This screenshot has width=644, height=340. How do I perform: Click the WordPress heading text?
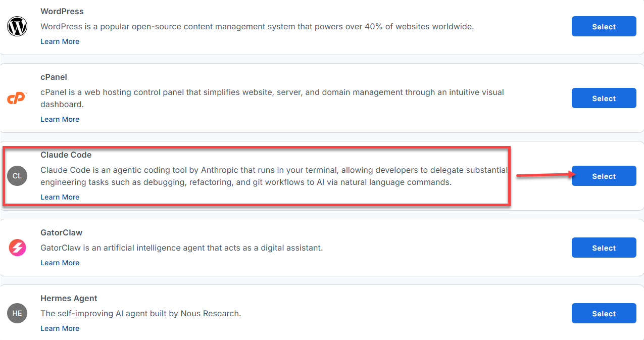[x=62, y=11]
